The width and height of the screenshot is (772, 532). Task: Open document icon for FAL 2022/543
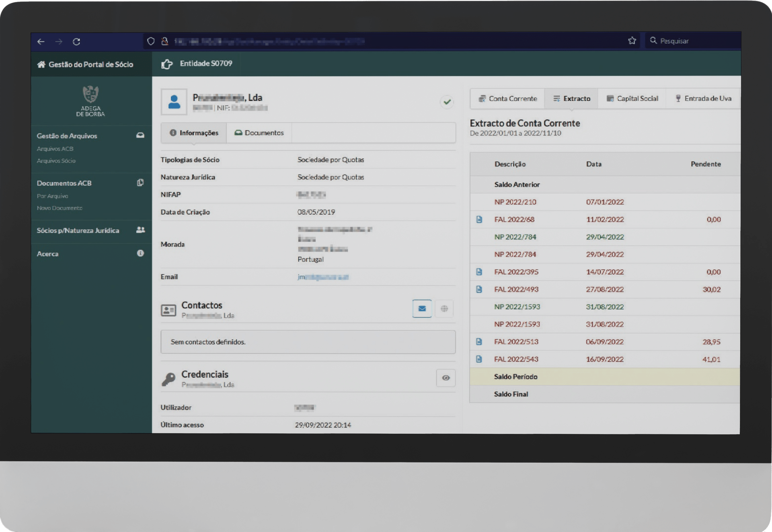pos(479,359)
